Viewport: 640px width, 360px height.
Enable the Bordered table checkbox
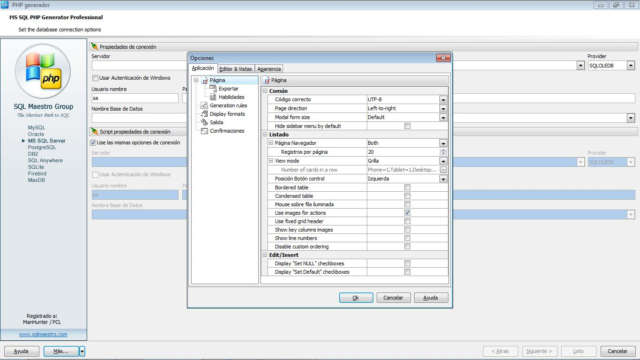[x=407, y=187]
